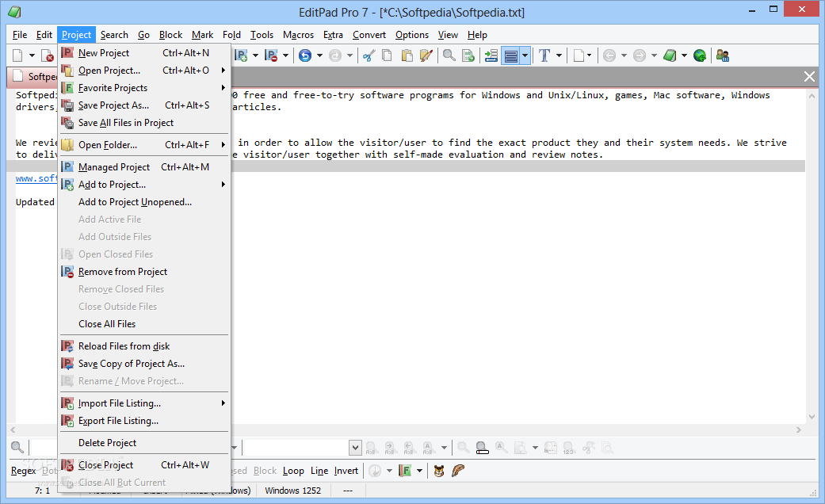Click vertical scrollbar down arrow
This screenshot has height=504, width=825.
[x=812, y=417]
